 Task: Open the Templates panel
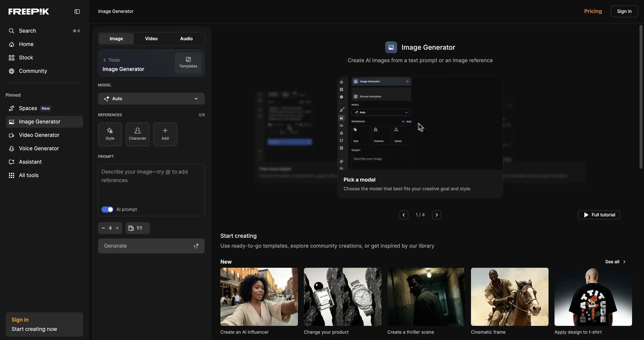pyautogui.click(x=188, y=62)
